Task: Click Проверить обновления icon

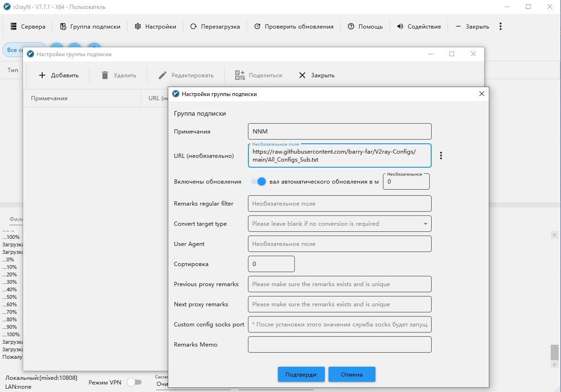Action: 257,27
